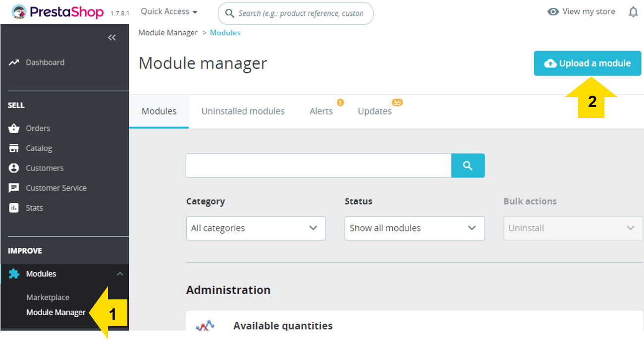Image resolution: width=644 pixels, height=344 pixels.
Task: Open the Updates tab
Action: pyautogui.click(x=375, y=111)
